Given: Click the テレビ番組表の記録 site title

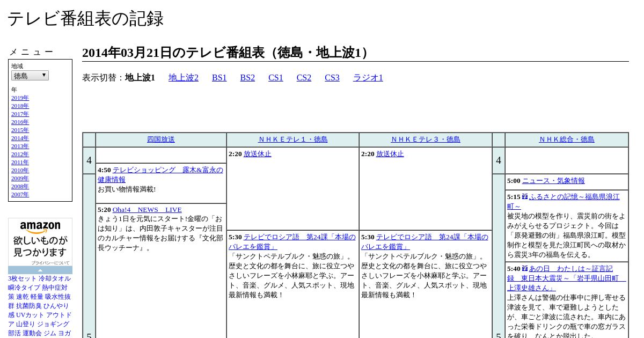Looking at the screenshot, I should pos(85,19).
